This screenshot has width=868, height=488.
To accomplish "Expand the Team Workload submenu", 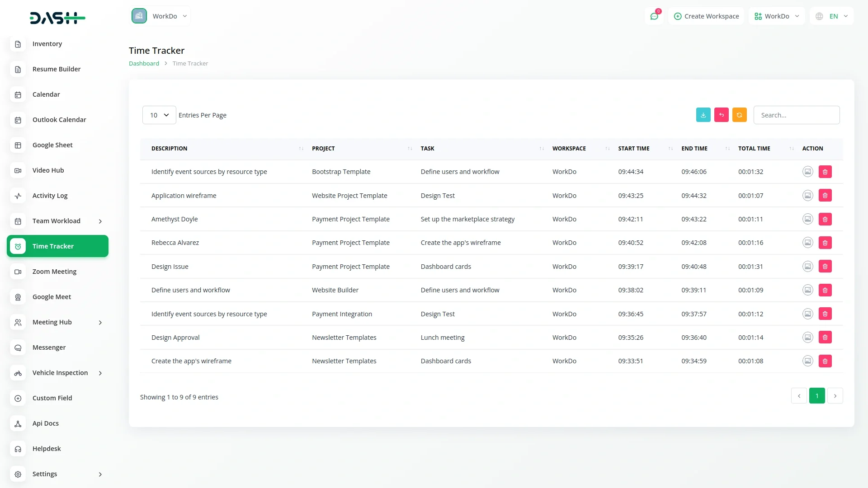I will point(100,221).
